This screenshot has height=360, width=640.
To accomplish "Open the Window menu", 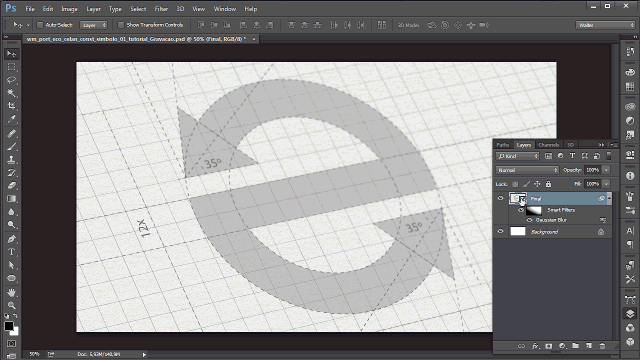I will 224,9.
